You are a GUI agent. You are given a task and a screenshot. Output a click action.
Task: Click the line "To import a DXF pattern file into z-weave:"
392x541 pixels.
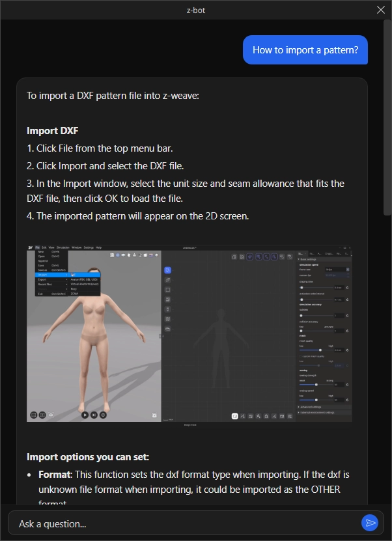[113, 96]
